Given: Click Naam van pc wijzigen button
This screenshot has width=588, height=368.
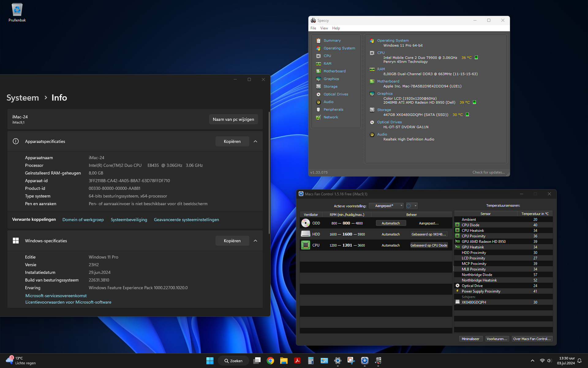Looking at the screenshot, I should click(x=233, y=119).
